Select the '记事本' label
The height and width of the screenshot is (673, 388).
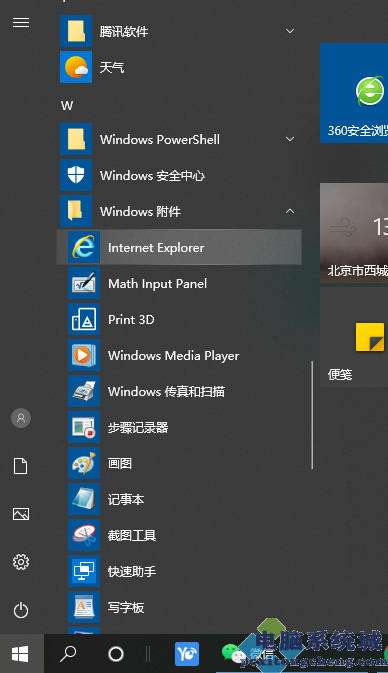tap(126, 500)
